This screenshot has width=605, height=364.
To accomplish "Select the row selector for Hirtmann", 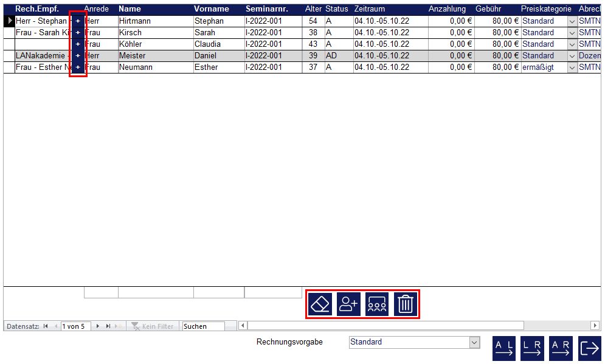I will (x=9, y=21).
